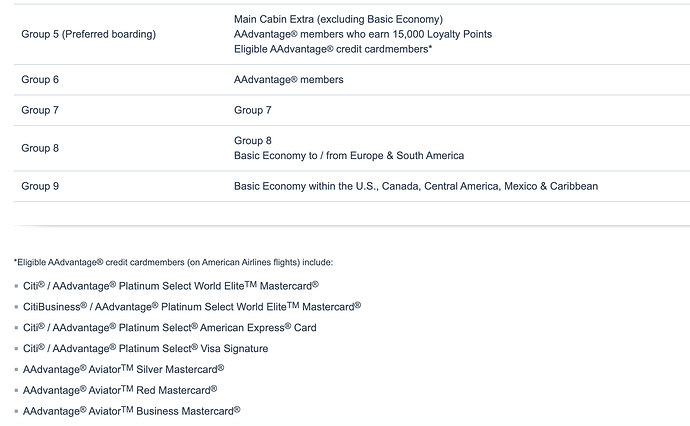The width and height of the screenshot is (690, 426).
Task: Click the Group 9 row label
Action: (x=40, y=186)
